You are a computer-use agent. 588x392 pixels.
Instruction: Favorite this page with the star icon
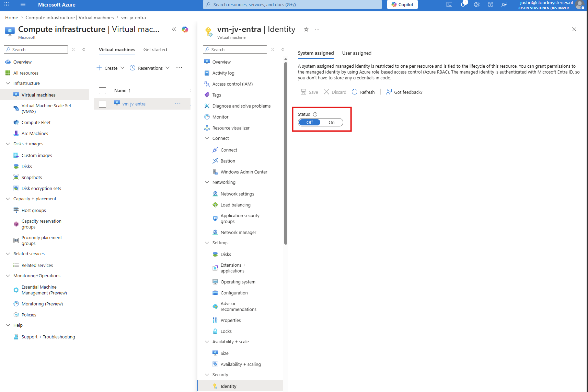point(306,30)
